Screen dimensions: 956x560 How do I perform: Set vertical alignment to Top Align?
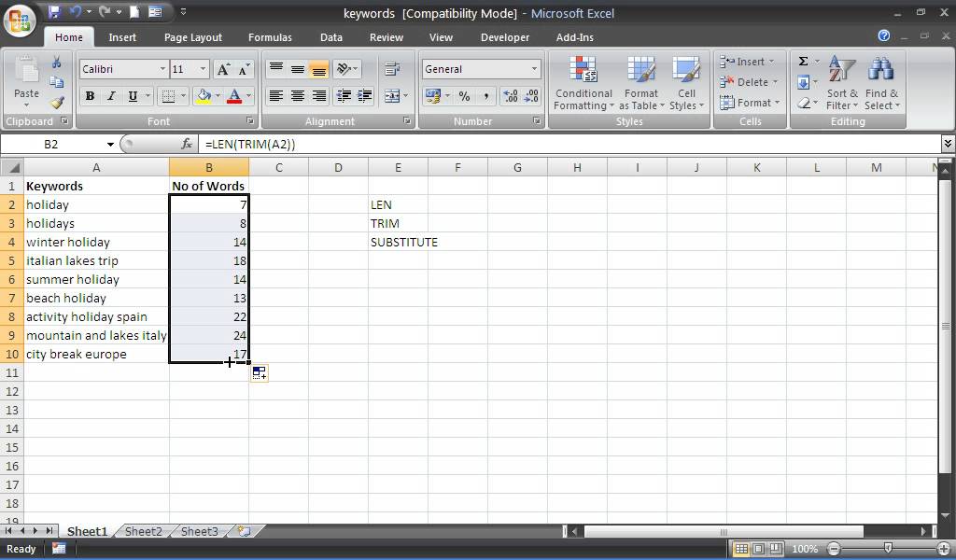276,69
